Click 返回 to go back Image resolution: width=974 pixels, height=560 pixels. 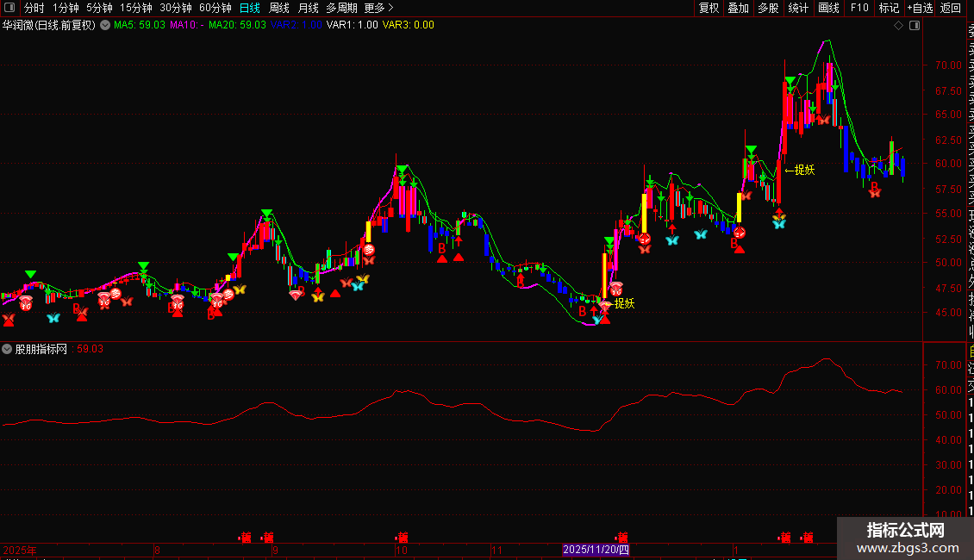tap(951, 8)
